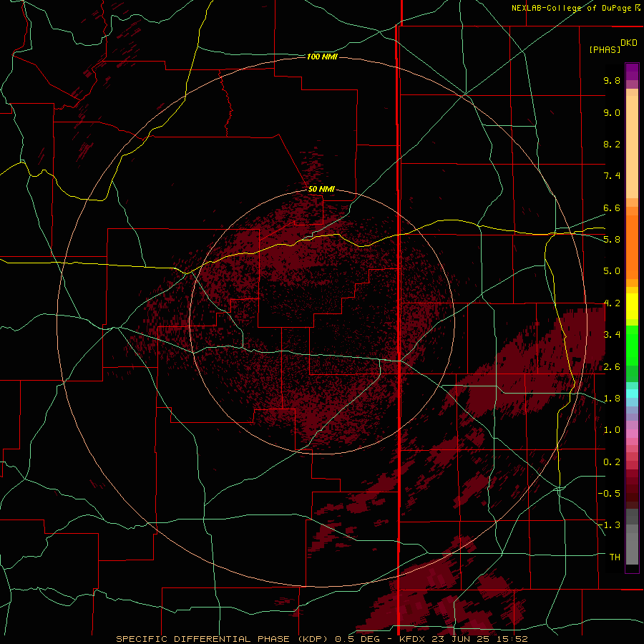Click the 9.0 scale value
Viewport: 644px width, 644px height.
click(612, 112)
